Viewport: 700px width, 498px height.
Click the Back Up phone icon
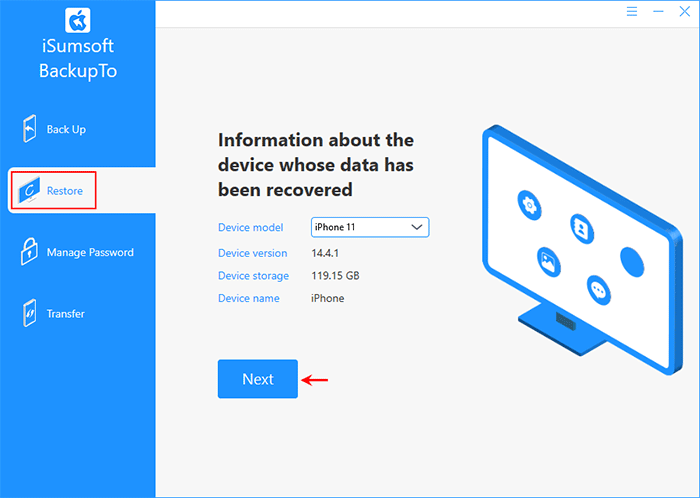(29, 129)
